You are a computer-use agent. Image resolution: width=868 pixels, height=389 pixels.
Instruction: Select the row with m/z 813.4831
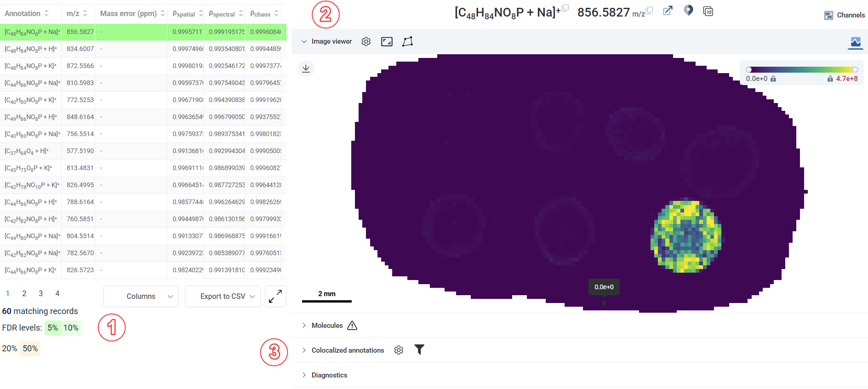(x=143, y=168)
